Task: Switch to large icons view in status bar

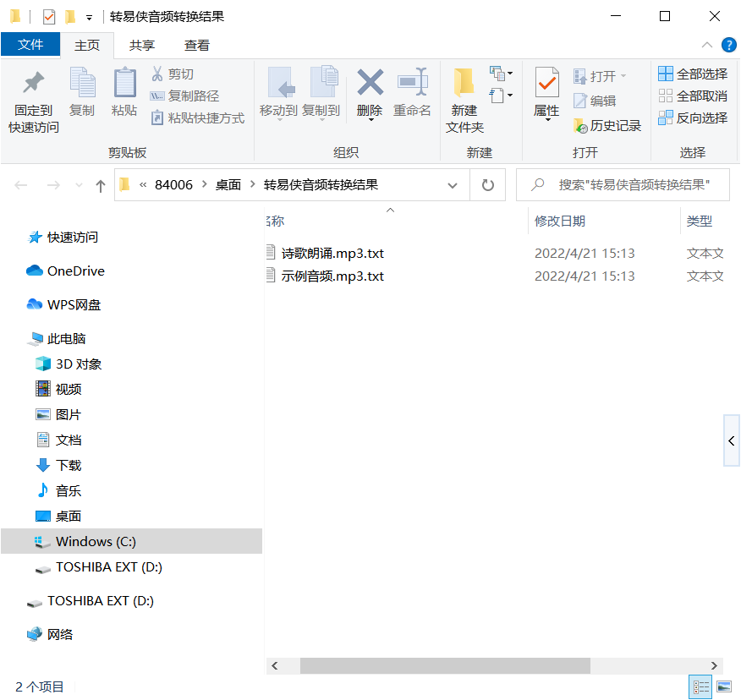Action: [724, 686]
